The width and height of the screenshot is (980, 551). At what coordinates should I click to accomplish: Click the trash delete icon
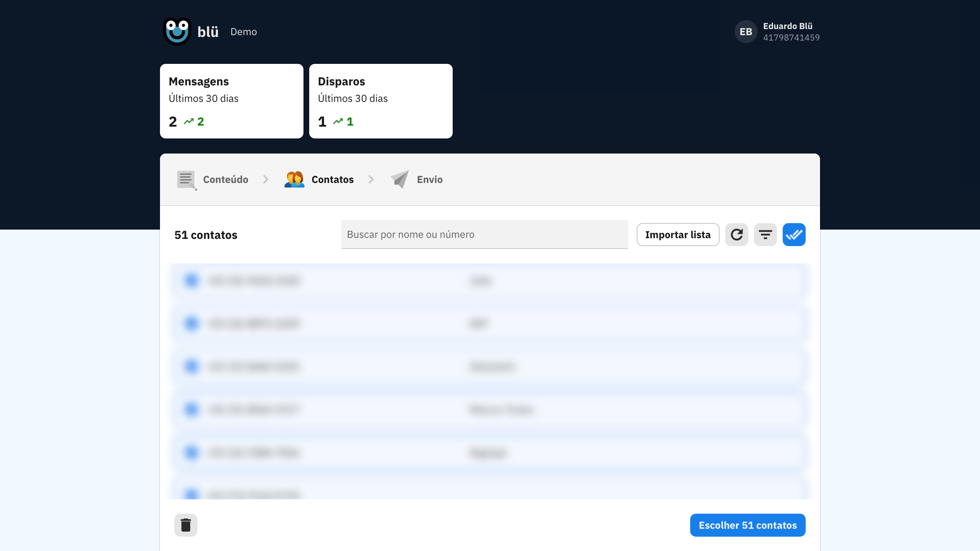point(186,525)
